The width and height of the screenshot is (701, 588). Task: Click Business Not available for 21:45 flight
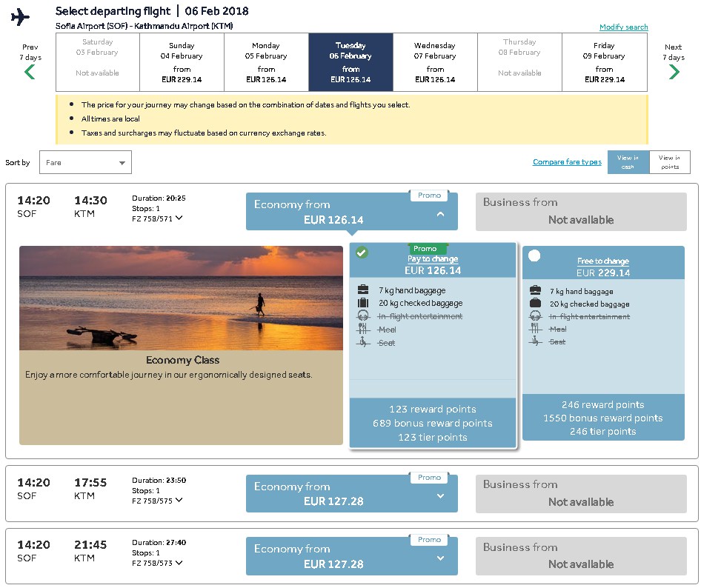point(581,556)
